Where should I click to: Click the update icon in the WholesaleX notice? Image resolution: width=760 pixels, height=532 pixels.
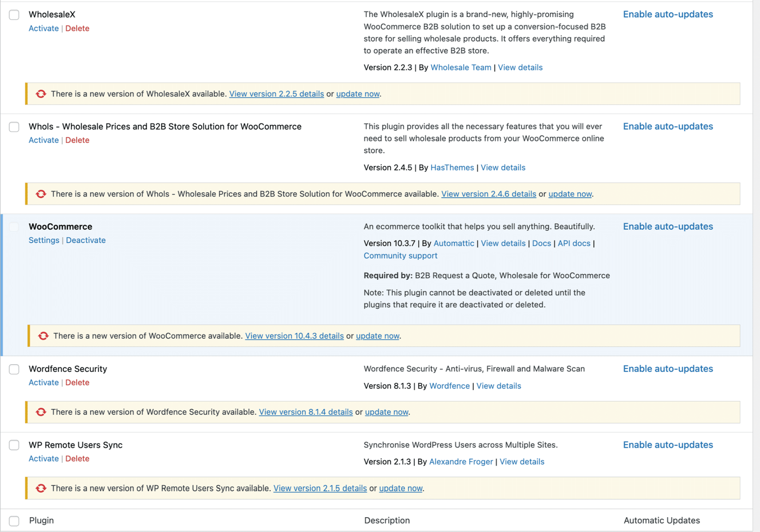[41, 94]
